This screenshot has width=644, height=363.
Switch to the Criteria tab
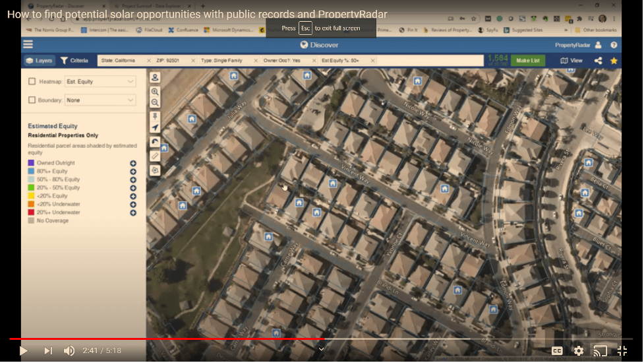point(74,61)
